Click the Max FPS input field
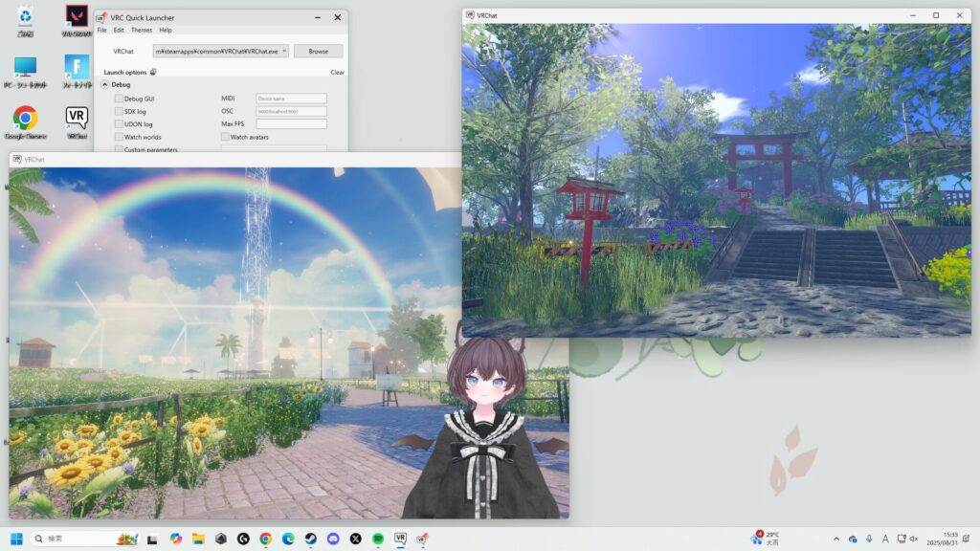The image size is (980, 551). click(x=291, y=124)
